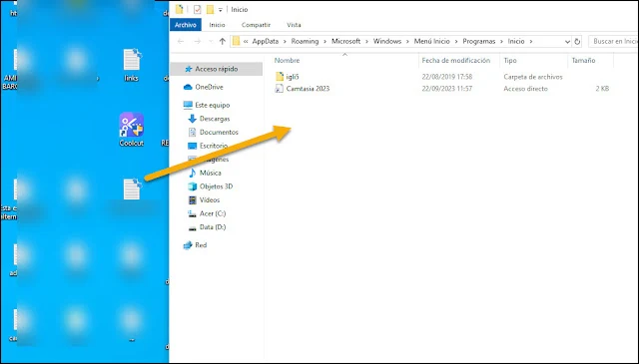This screenshot has height=364, width=639.
Task: Navigate to Microsoft in breadcrumb
Action: pyautogui.click(x=346, y=41)
